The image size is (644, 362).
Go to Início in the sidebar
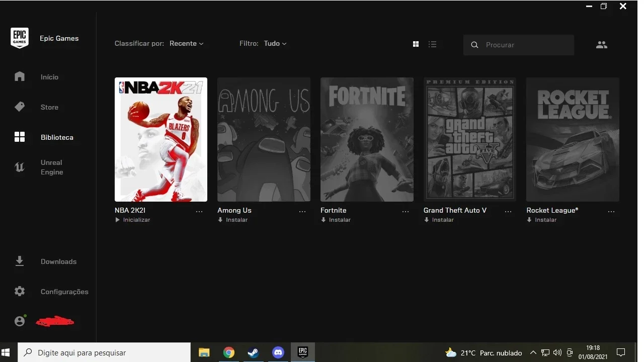pos(49,77)
